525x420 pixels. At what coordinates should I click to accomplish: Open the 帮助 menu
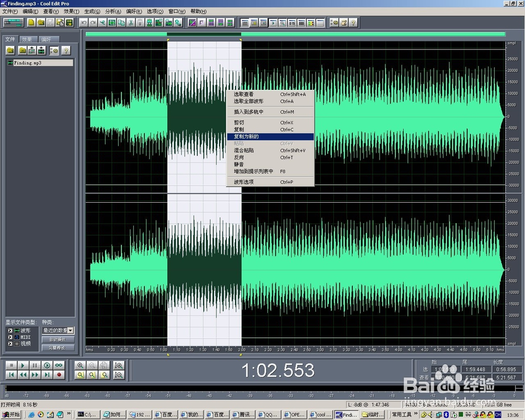pyautogui.click(x=198, y=12)
